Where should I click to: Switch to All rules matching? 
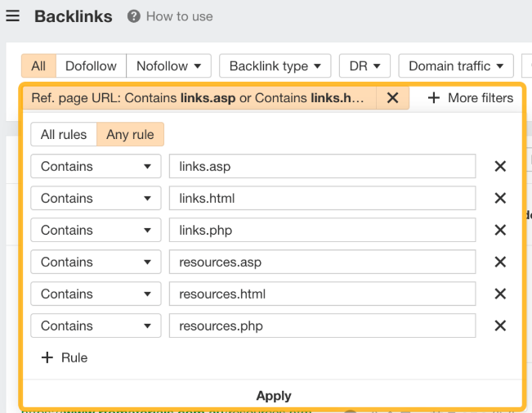pyautogui.click(x=64, y=134)
